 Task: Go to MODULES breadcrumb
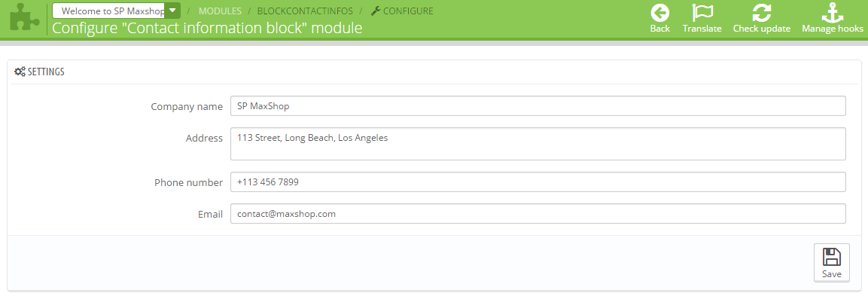coord(220,11)
